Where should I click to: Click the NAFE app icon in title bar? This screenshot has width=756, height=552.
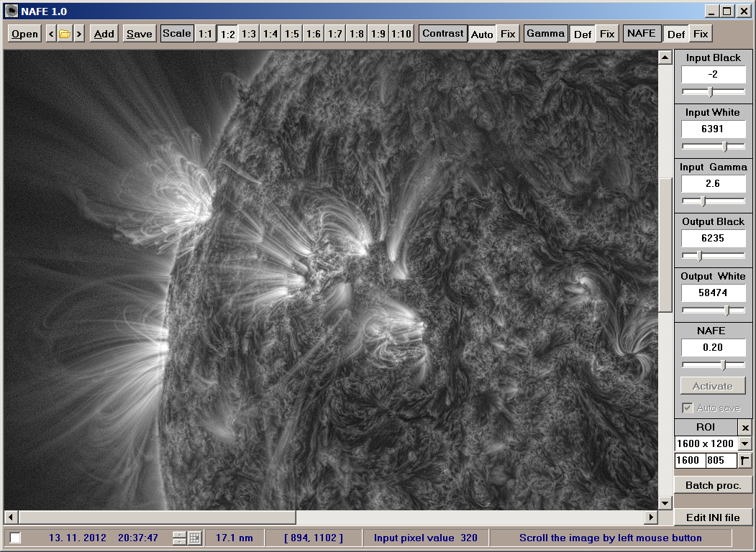tap(12, 11)
